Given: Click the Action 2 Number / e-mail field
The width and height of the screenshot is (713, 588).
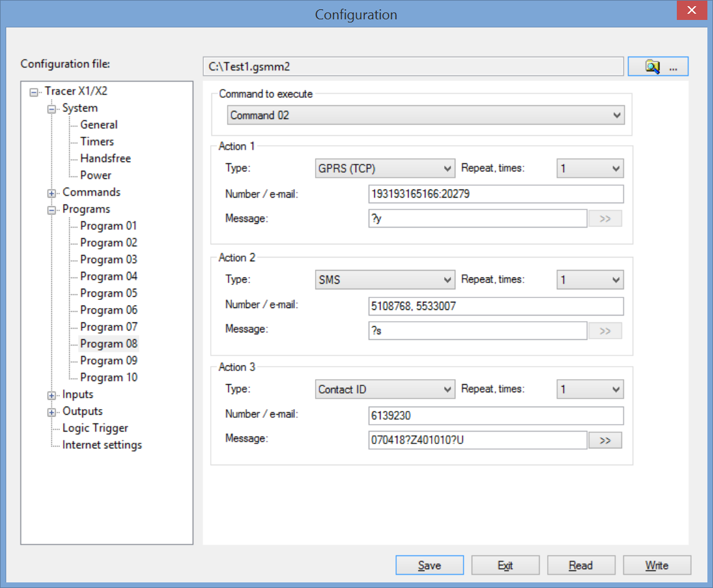Looking at the screenshot, I should pos(496,306).
